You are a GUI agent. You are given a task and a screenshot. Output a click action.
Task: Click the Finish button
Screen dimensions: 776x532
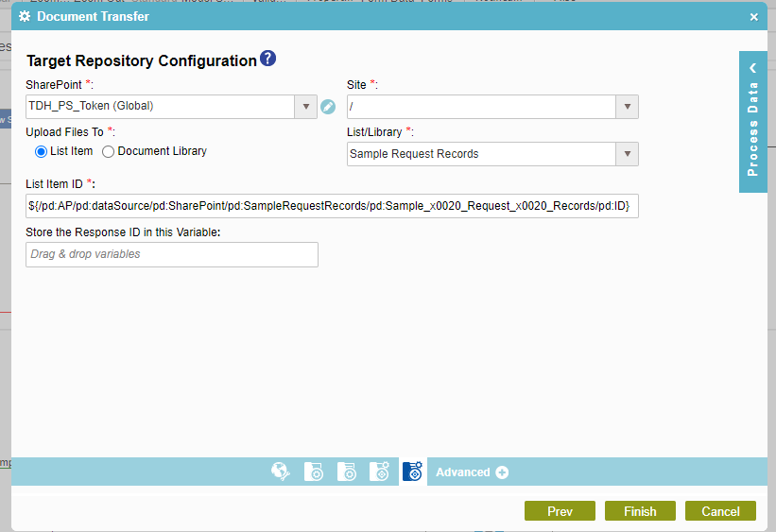[x=640, y=511]
